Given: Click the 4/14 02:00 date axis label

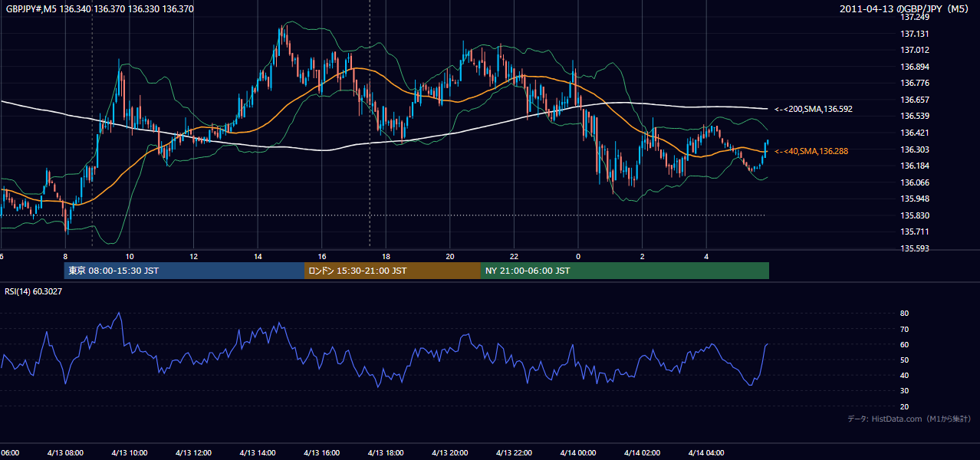Looking at the screenshot, I should [642, 453].
